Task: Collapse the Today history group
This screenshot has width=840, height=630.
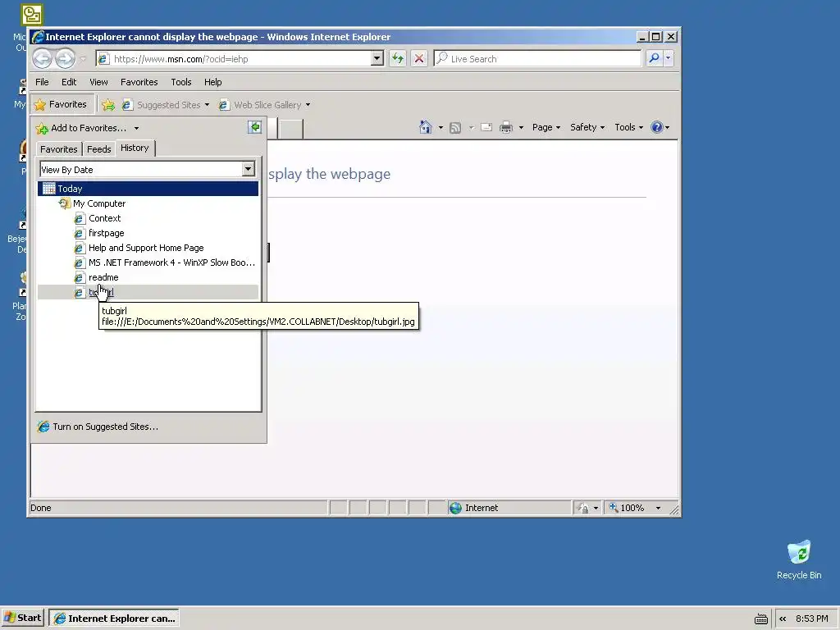Action: 148,189
